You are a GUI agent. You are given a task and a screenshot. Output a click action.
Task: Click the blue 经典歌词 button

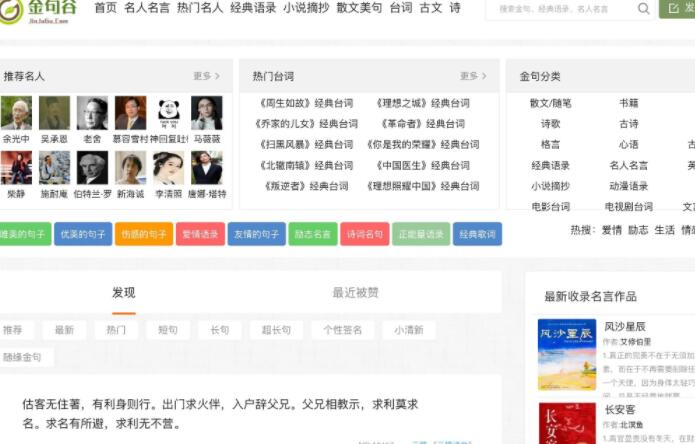[x=477, y=234]
